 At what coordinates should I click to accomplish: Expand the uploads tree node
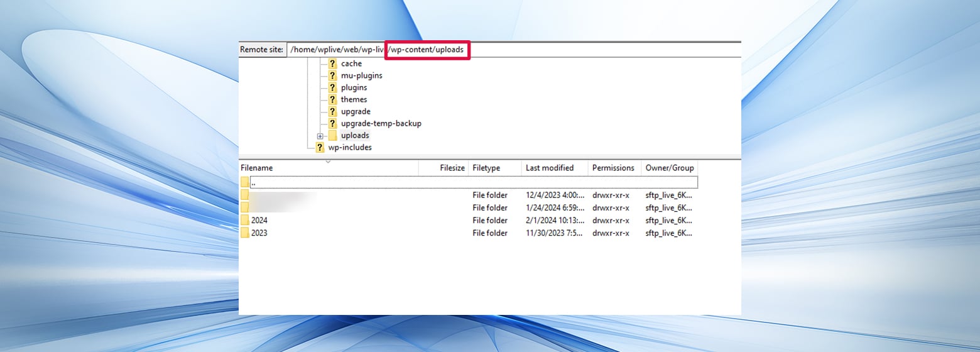pyautogui.click(x=320, y=136)
